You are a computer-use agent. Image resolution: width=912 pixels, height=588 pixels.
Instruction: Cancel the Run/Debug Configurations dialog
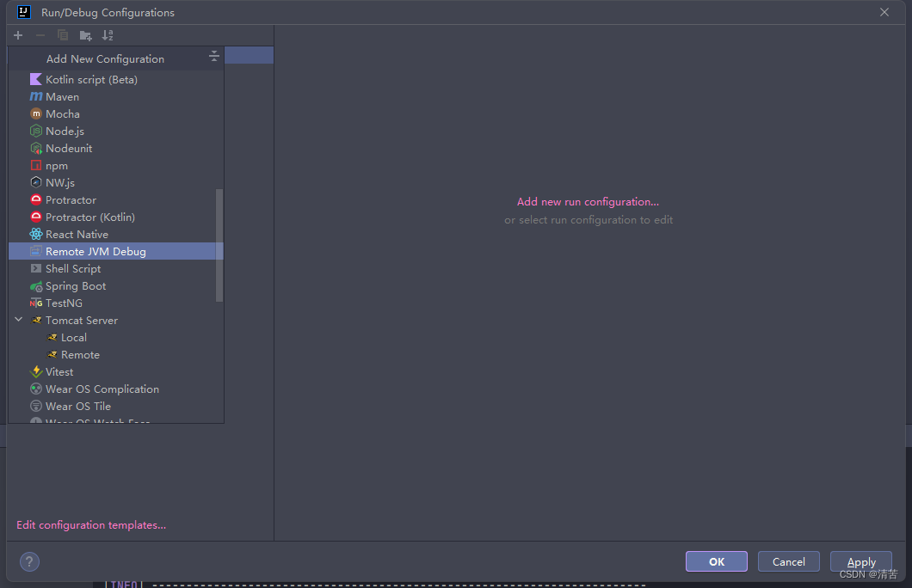click(788, 560)
